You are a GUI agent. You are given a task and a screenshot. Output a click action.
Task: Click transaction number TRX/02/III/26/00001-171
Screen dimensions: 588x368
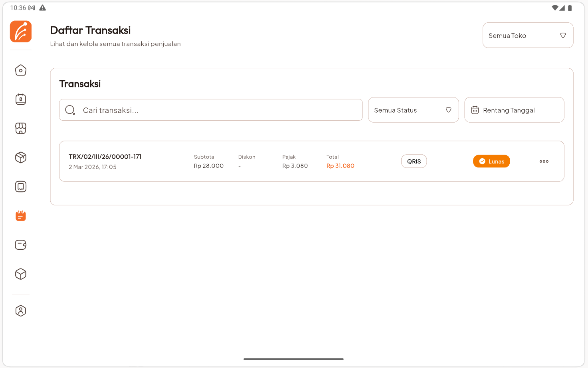(x=105, y=157)
